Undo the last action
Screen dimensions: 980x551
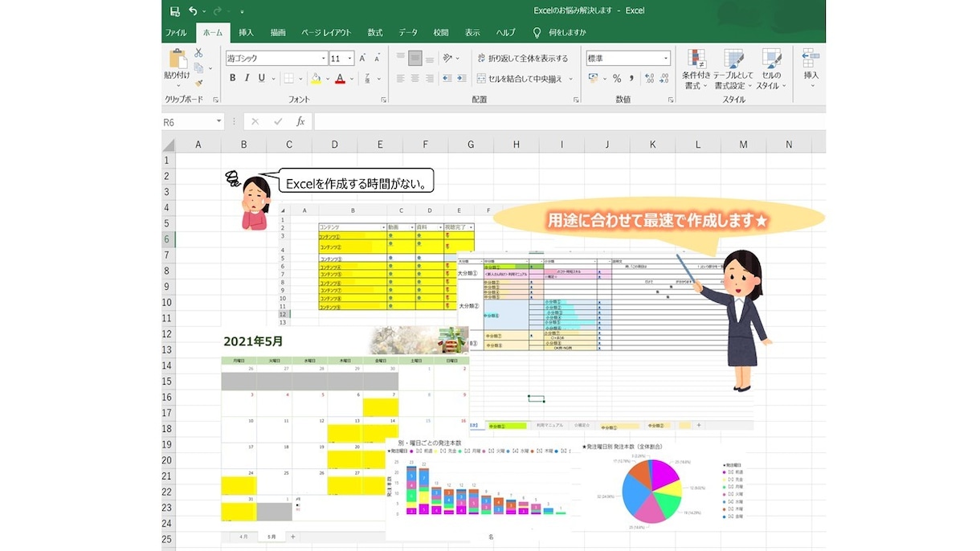tap(193, 11)
